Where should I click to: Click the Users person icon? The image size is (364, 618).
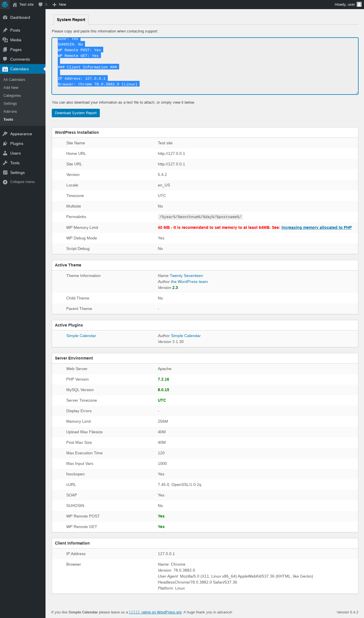(x=5, y=153)
